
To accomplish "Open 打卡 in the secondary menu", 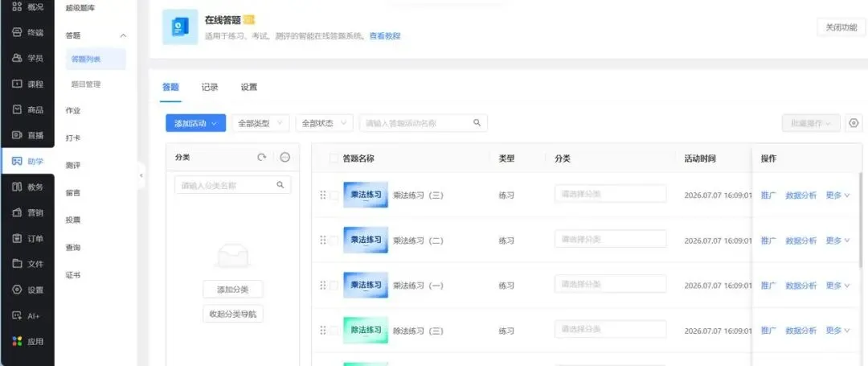I will pos(73,138).
